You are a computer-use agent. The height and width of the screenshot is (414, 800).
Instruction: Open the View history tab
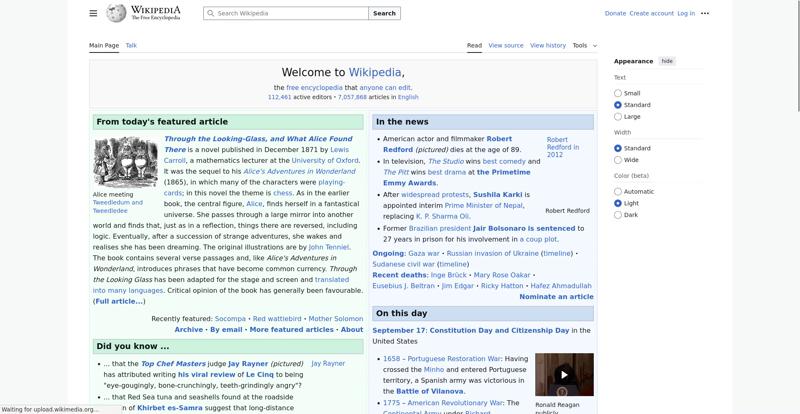[548, 45]
